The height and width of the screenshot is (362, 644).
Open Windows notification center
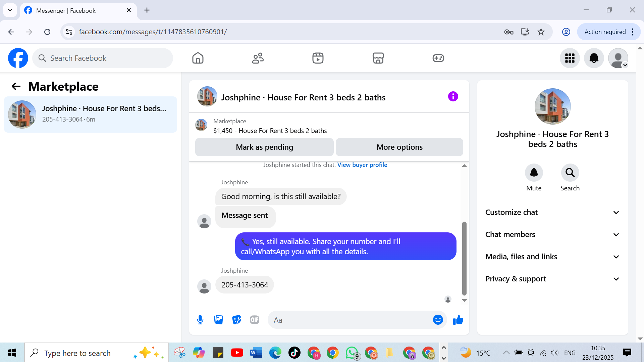pos(627,353)
